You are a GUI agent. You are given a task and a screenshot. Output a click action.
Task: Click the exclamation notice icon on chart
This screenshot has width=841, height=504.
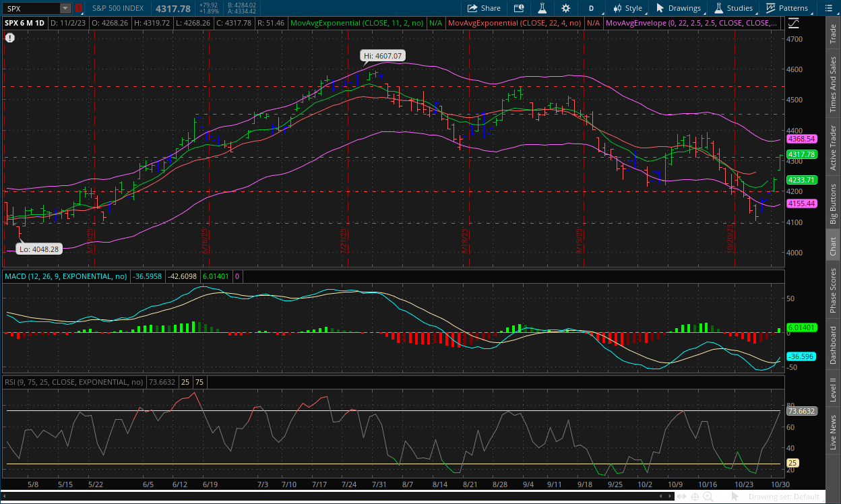9,38
